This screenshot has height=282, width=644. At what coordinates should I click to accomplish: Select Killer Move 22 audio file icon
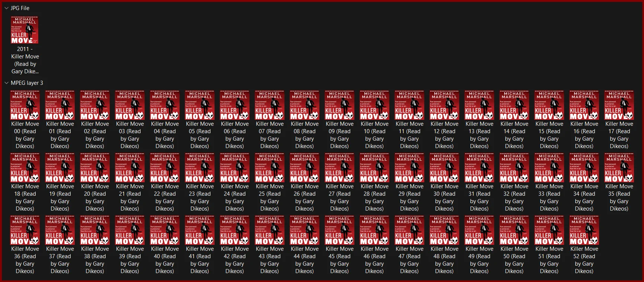pyautogui.click(x=165, y=168)
